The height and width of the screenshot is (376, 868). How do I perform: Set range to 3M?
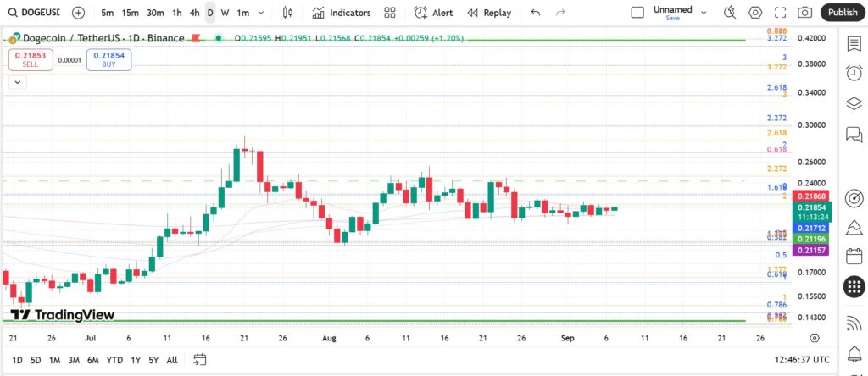pos(74,360)
